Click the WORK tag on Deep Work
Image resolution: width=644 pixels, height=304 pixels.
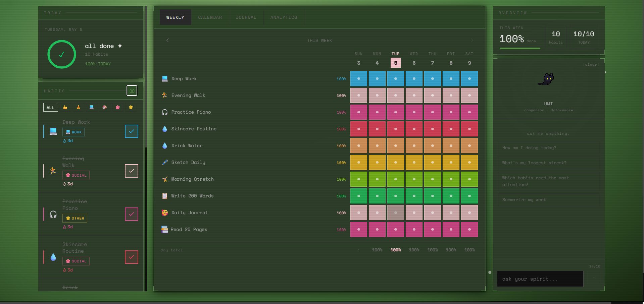click(x=73, y=132)
